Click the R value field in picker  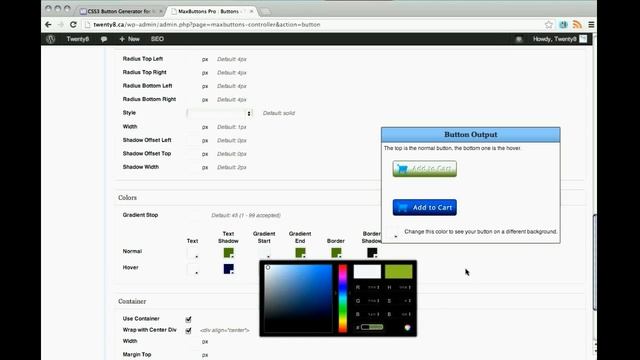[x=373, y=287]
